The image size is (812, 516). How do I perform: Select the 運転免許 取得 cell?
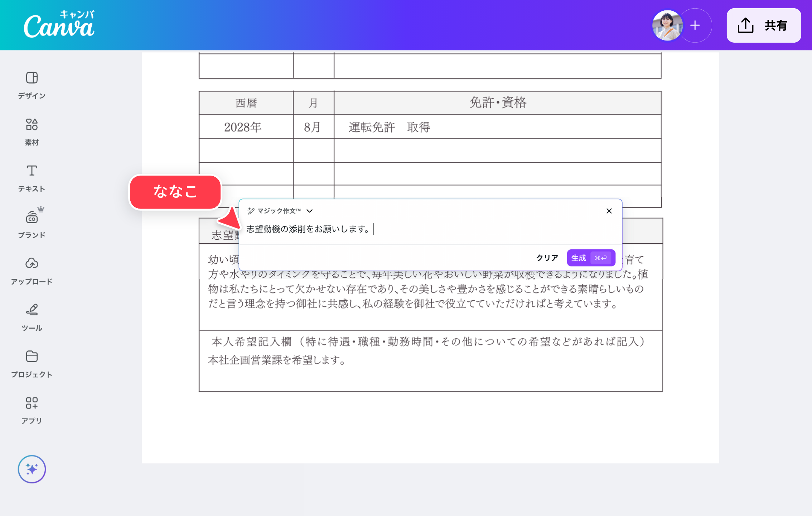click(498, 127)
